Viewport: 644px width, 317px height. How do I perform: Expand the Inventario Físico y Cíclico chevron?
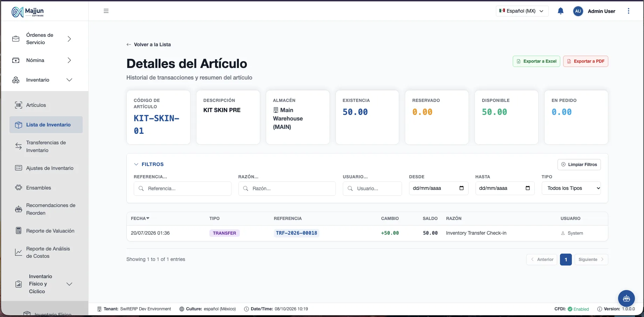point(69,284)
